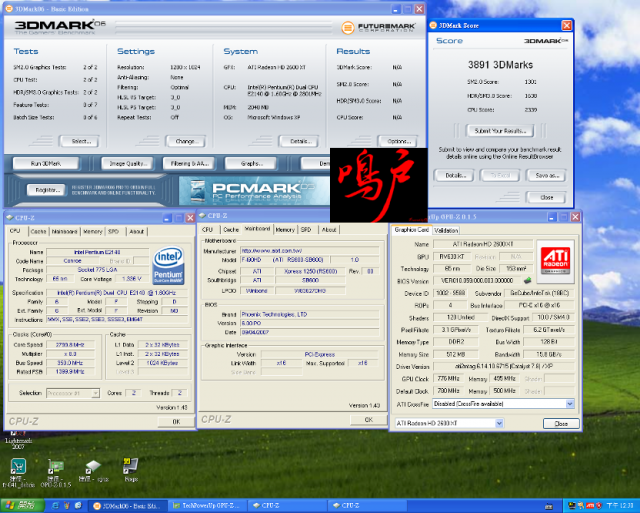
Task: Click Run 3DMark button
Action: tap(46, 163)
